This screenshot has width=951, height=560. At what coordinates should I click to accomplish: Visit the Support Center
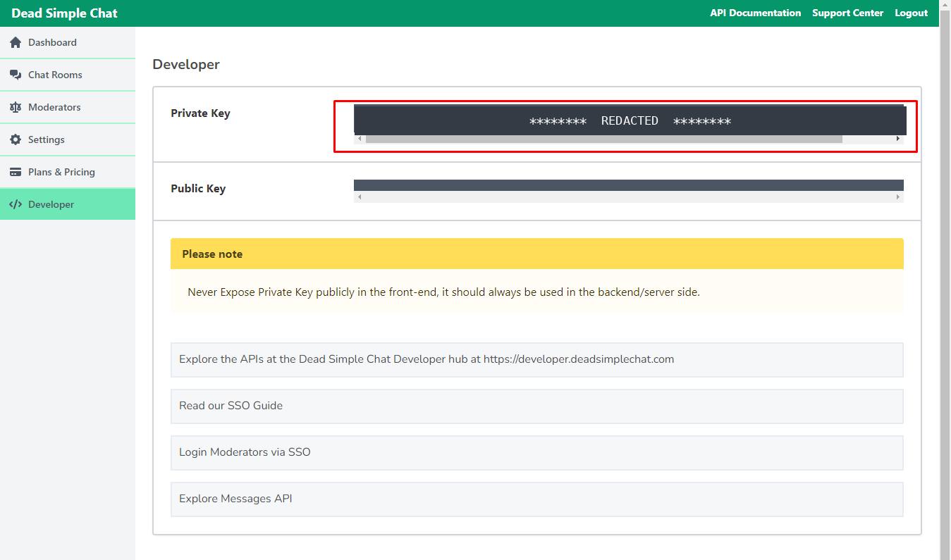(x=847, y=13)
